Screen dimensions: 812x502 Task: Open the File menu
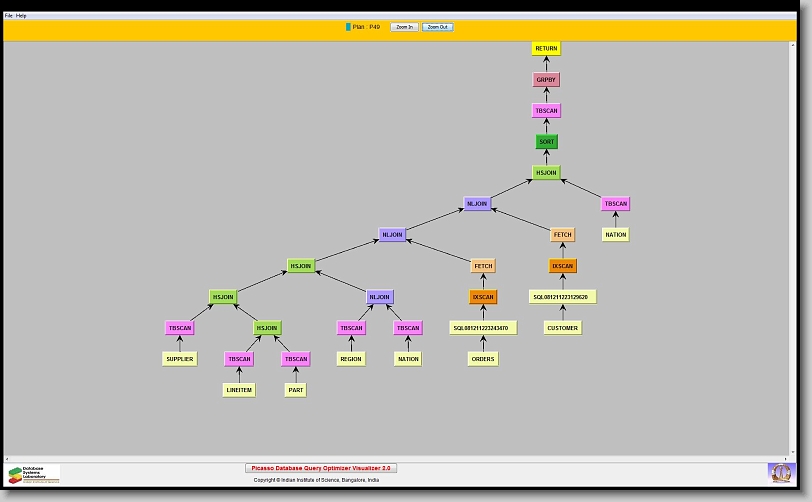click(x=9, y=16)
